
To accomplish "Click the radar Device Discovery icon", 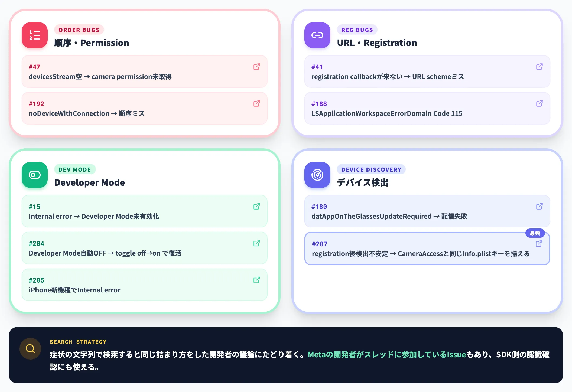I will 317,175.
